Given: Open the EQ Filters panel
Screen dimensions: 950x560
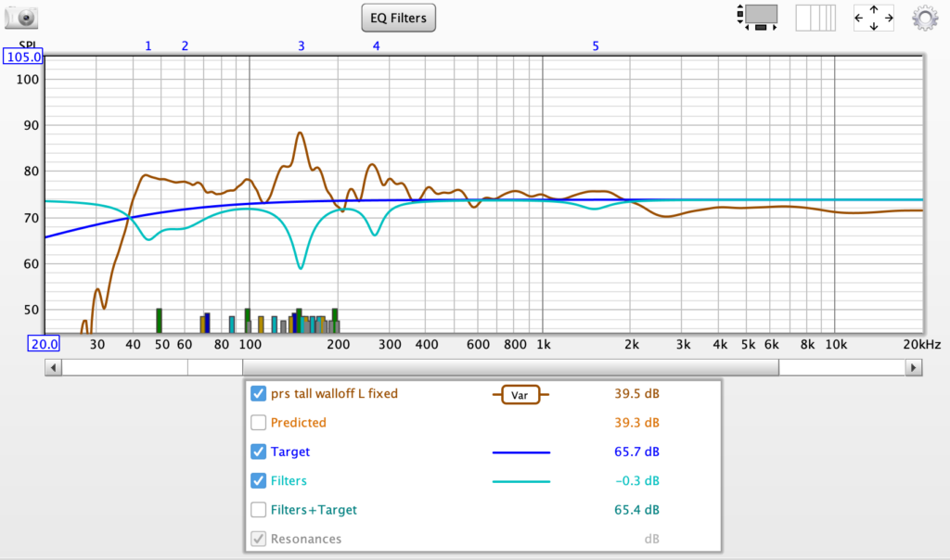Looking at the screenshot, I should [x=398, y=18].
